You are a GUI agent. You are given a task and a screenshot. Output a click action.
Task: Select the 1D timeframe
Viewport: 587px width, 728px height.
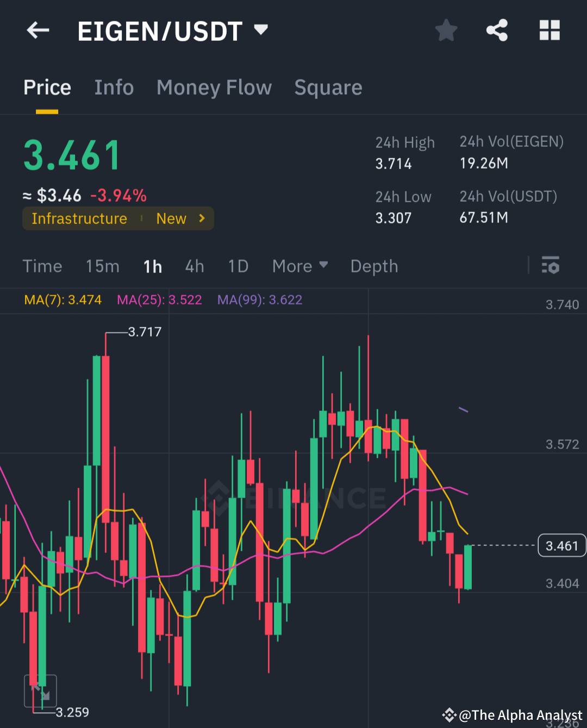coord(238,266)
